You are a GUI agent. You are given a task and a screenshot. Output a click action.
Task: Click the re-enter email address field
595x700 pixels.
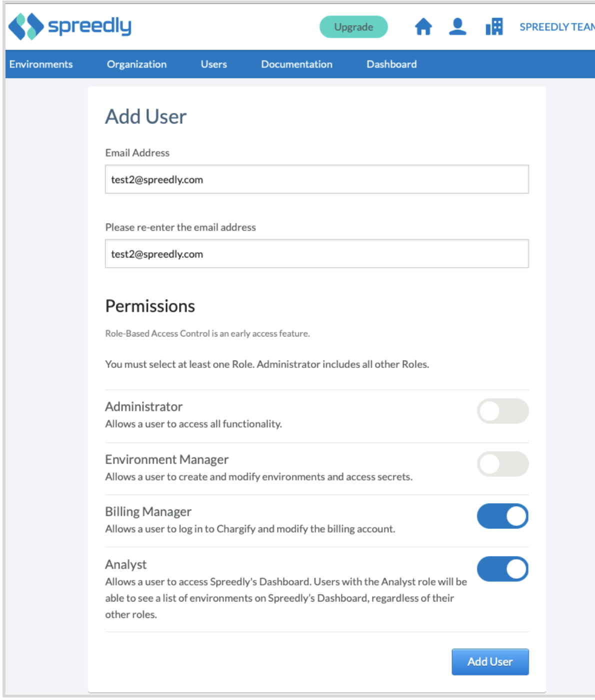[316, 253]
